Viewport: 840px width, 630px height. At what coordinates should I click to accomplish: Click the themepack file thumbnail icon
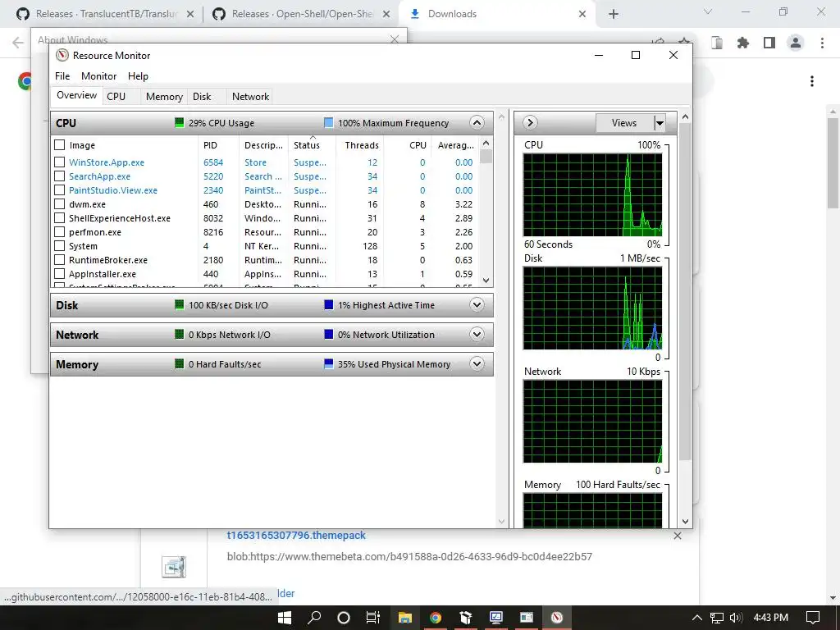pos(174,567)
